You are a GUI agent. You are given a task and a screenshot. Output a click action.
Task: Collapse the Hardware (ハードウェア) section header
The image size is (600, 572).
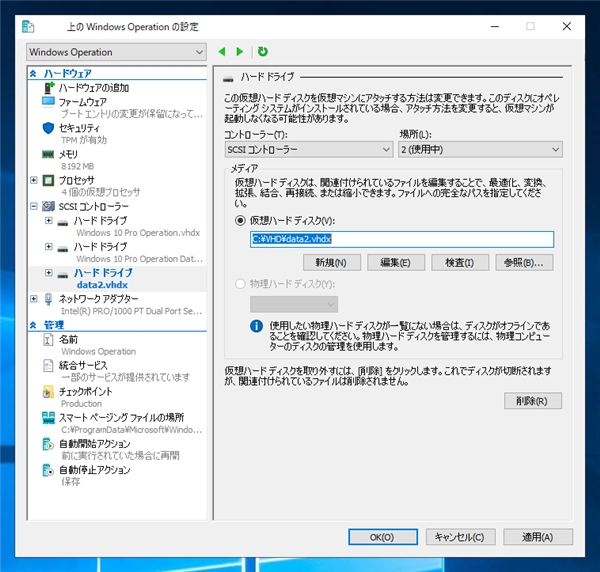[33, 73]
